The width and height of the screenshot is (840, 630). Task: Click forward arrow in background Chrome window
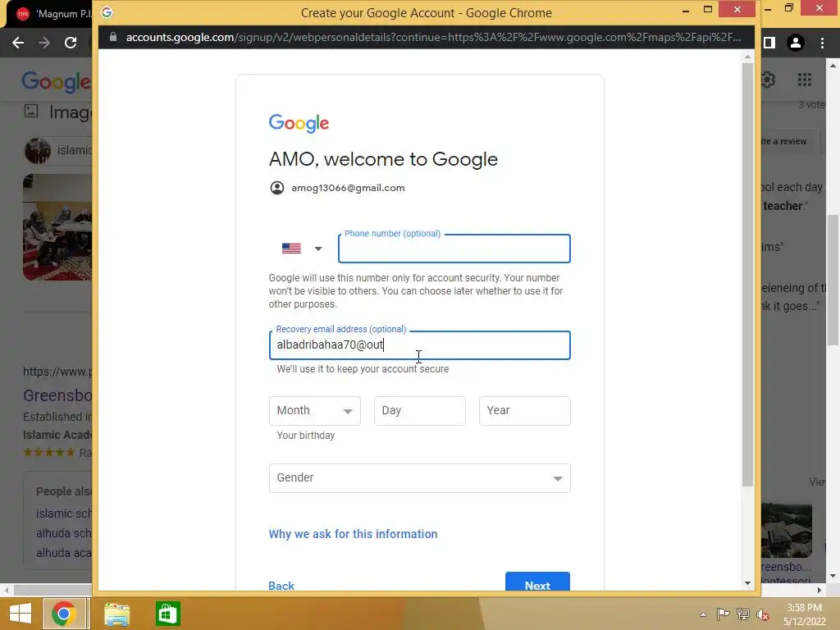(44, 43)
